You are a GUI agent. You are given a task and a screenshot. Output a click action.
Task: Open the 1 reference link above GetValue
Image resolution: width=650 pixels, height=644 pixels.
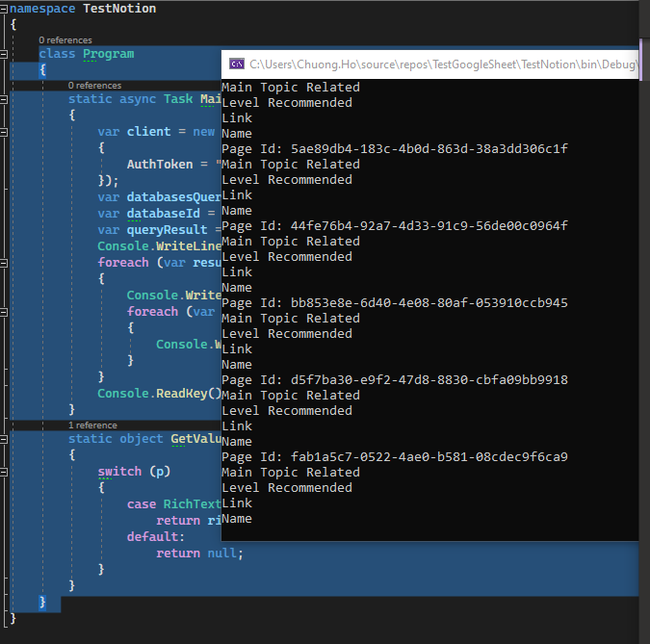(92, 425)
